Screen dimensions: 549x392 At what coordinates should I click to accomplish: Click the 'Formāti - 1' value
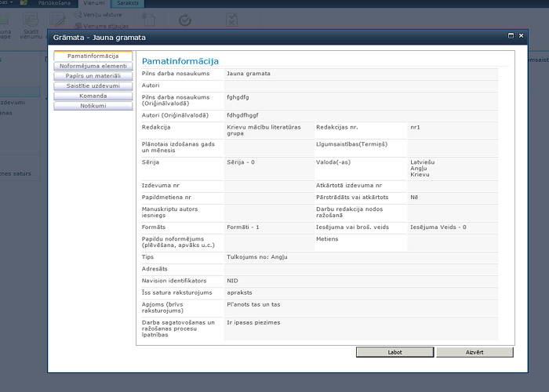pyautogui.click(x=242, y=227)
